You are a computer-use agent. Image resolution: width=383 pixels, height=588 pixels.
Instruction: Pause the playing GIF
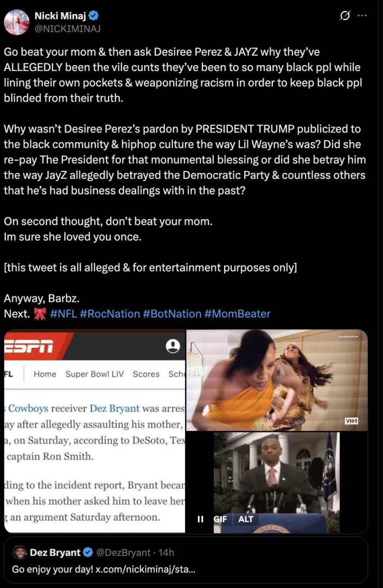201,519
